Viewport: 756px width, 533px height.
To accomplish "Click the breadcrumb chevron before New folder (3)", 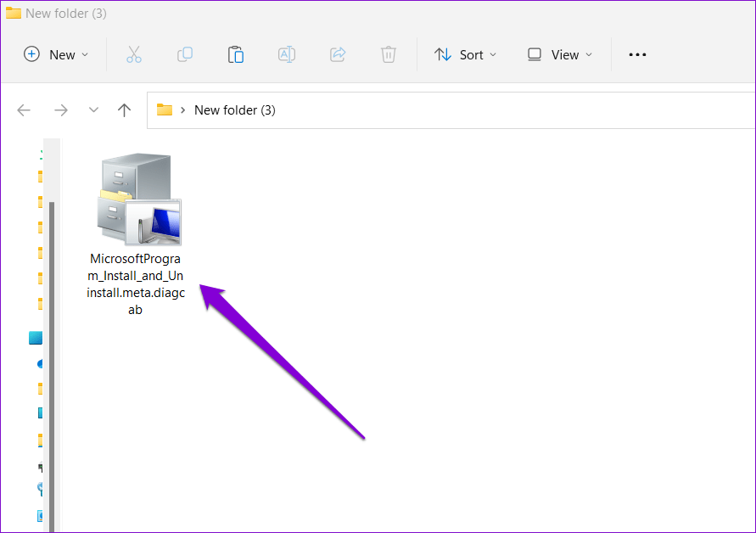I will tap(183, 110).
